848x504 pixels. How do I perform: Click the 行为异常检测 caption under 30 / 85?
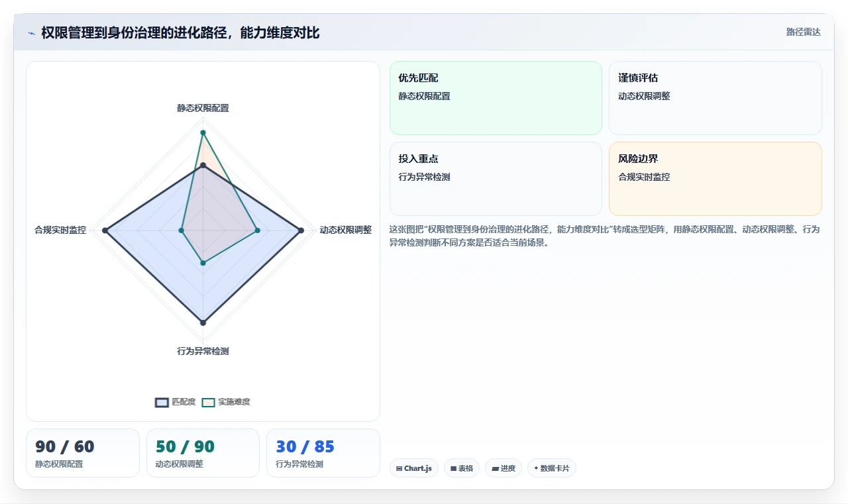(299, 464)
